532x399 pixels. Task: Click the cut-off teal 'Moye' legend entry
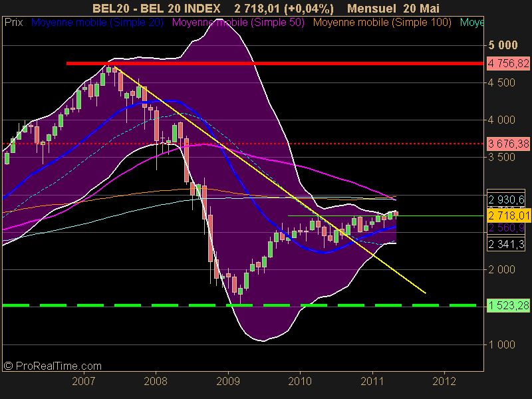tap(471, 23)
